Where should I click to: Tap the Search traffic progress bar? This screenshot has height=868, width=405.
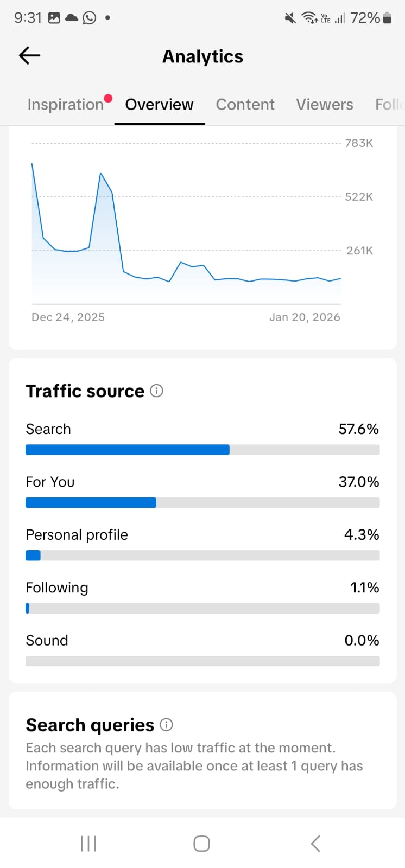202,450
